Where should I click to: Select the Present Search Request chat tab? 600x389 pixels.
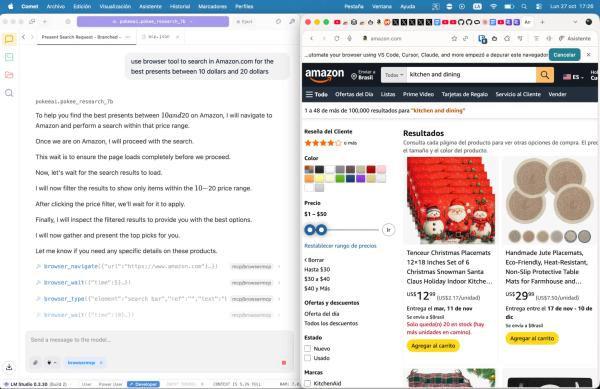coord(81,37)
